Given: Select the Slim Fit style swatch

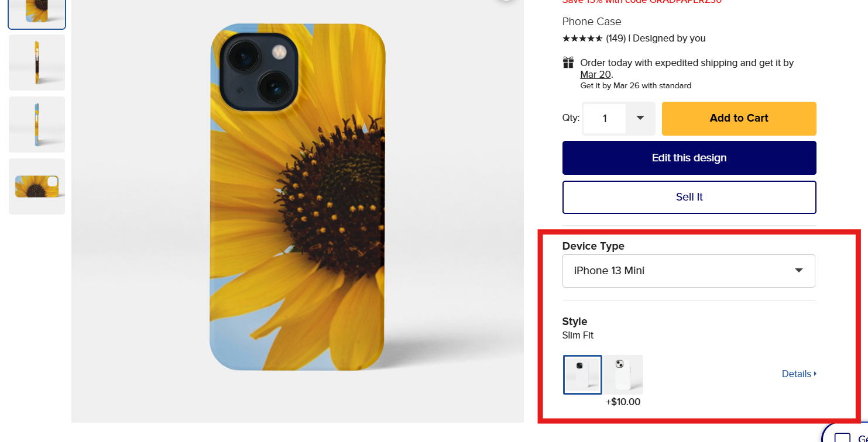Looking at the screenshot, I should pyautogui.click(x=582, y=374).
